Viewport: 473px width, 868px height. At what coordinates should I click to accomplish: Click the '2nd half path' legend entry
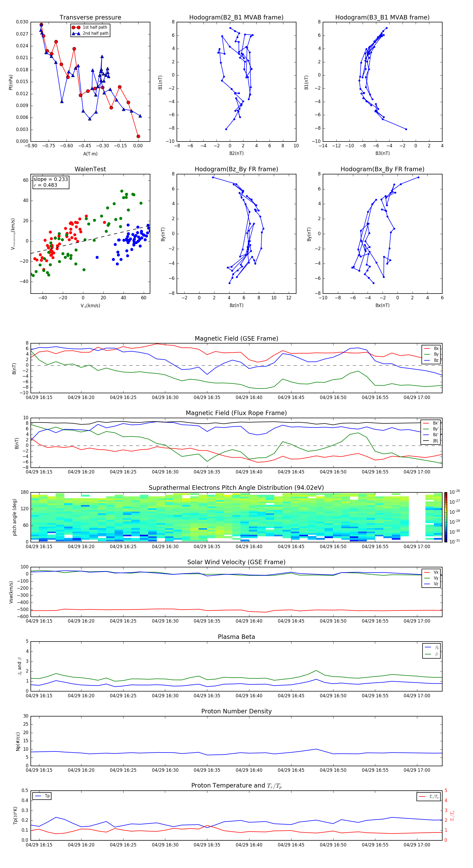tap(90, 33)
